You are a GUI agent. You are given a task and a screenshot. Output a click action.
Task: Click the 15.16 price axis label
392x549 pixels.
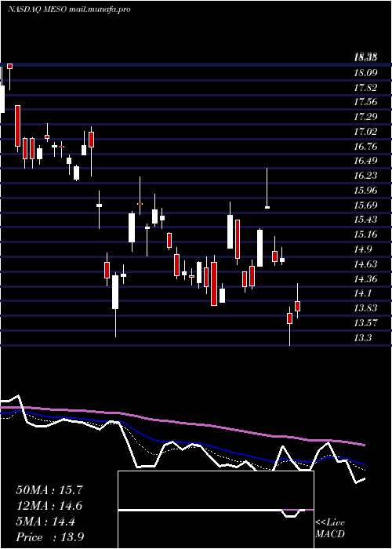(x=366, y=235)
